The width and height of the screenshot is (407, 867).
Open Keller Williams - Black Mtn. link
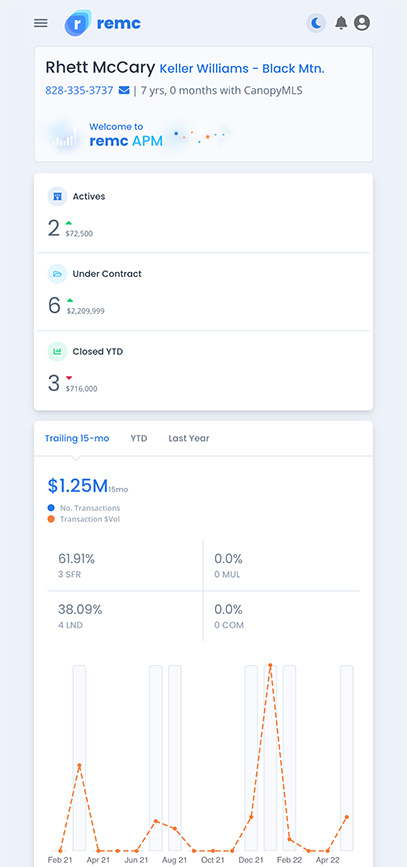pyautogui.click(x=242, y=69)
